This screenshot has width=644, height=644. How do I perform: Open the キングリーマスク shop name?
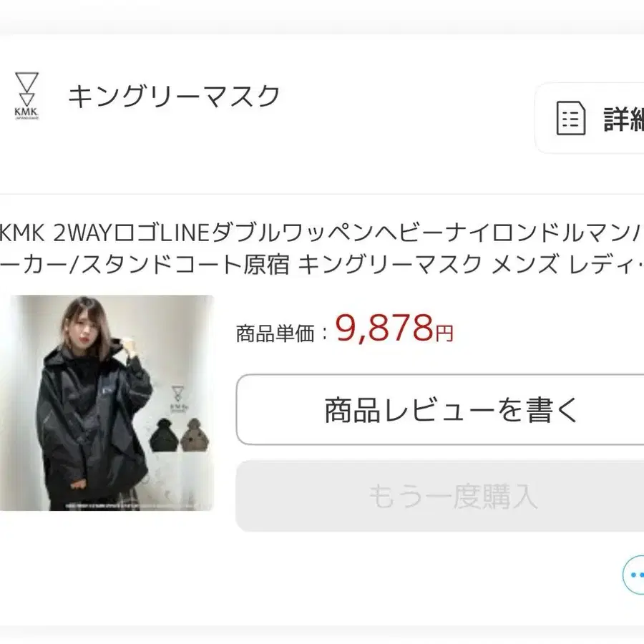coord(174,96)
